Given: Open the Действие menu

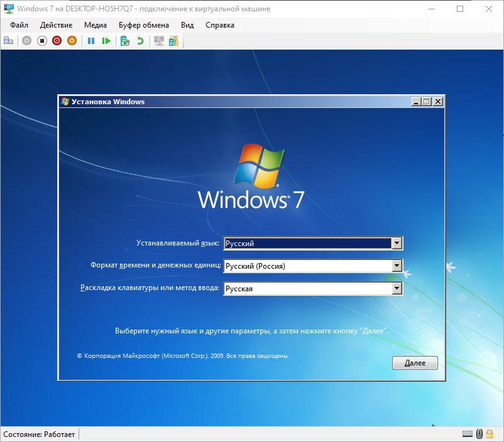Looking at the screenshot, I should tap(56, 25).
